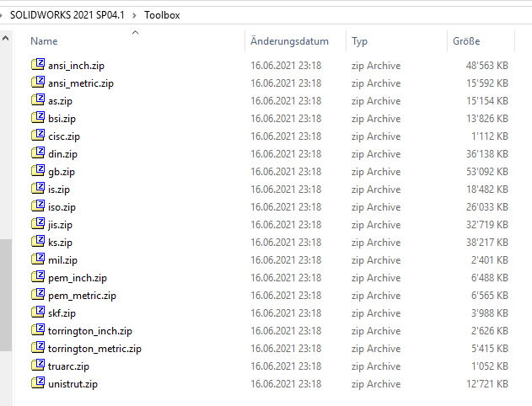
Task: Select the file name gb.zip
Action: pos(62,172)
